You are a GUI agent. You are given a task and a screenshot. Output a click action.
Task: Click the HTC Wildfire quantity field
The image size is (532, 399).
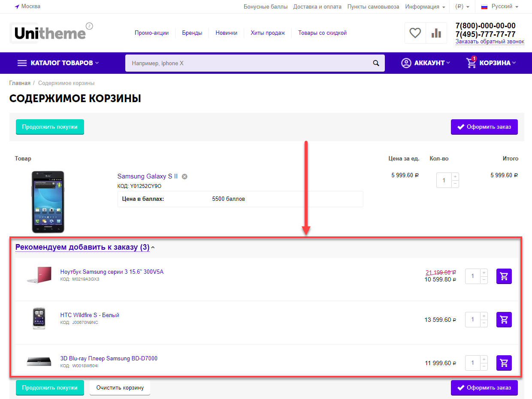(473, 320)
